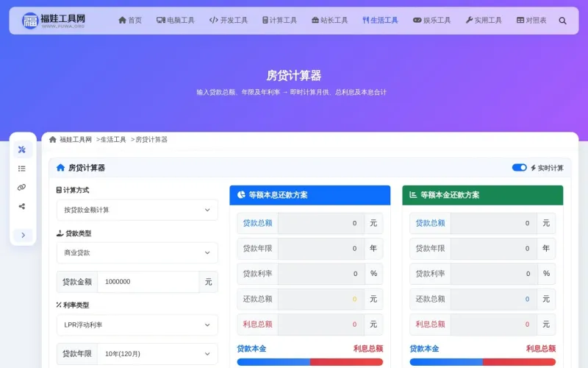Open the search magnifier icon
The width and height of the screenshot is (588, 368).
562,21
